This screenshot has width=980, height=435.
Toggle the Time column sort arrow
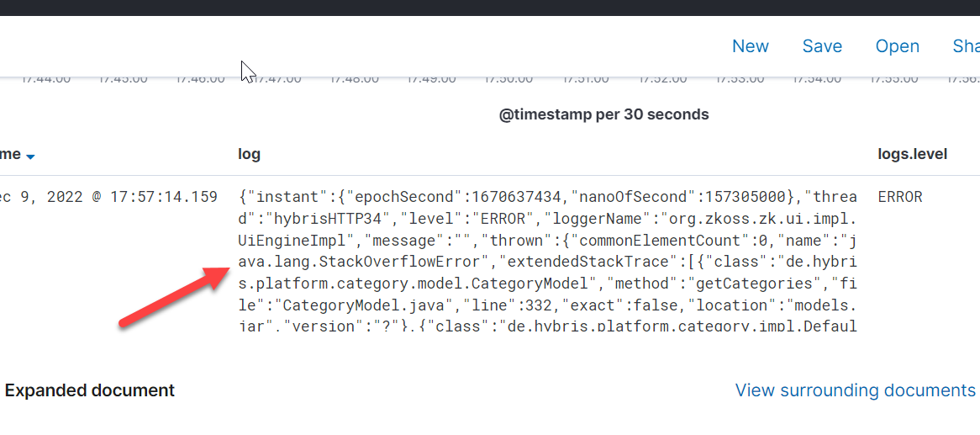pyautogui.click(x=30, y=156)
